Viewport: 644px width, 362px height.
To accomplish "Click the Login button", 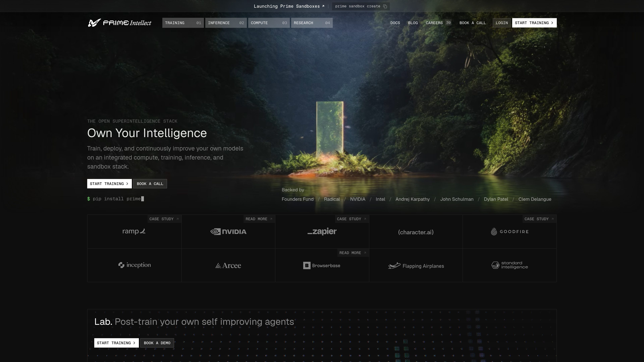I will (x=502, y=23).
